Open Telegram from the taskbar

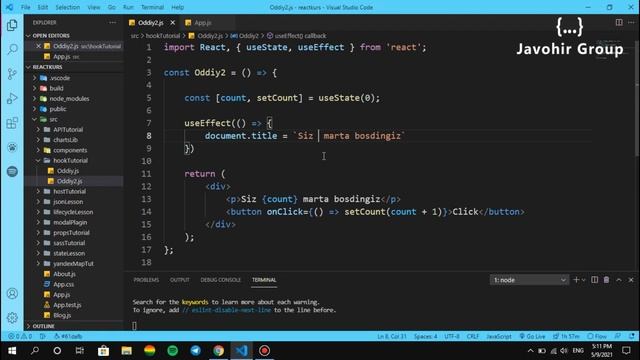pyautogui.click(x=196, y=351)
